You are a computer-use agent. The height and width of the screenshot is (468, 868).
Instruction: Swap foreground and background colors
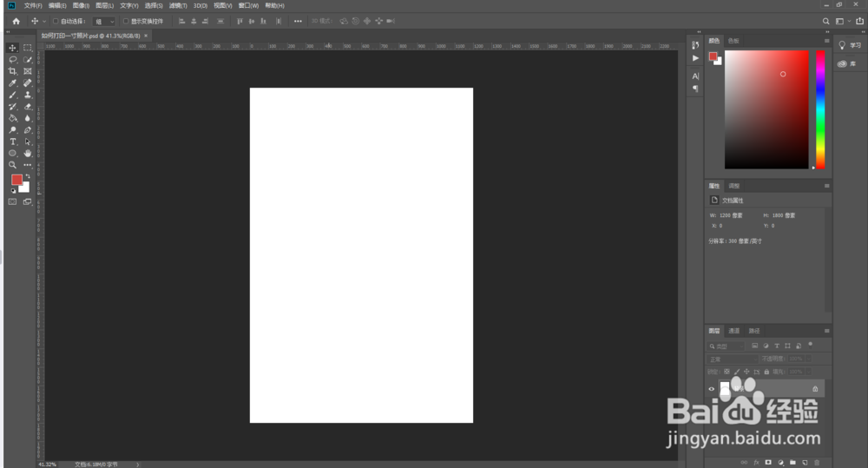pyautogui.click(x=28, y=176)
